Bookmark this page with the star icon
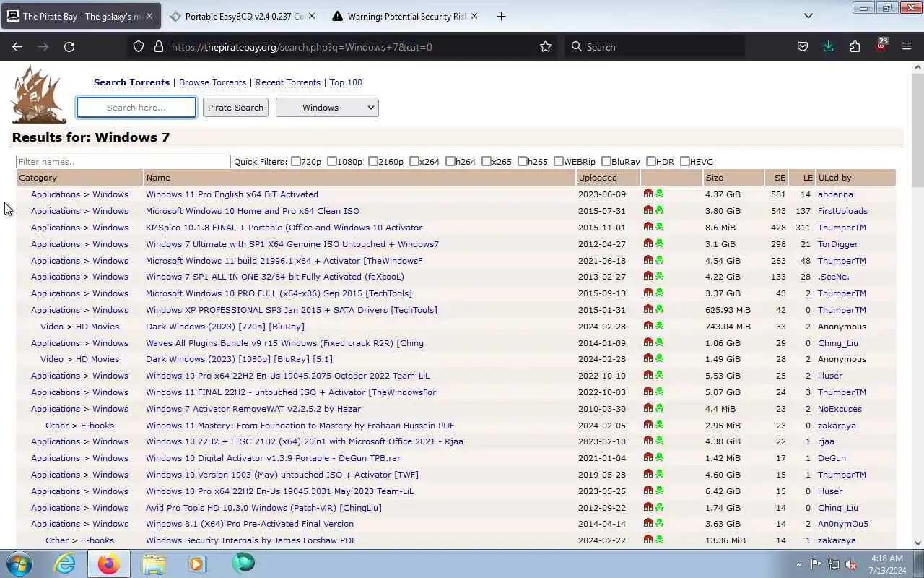924x578 pixels. click(x=546, y=46)
